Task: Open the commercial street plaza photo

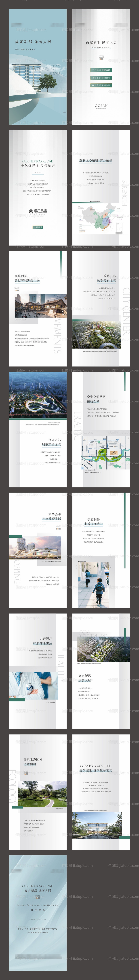Action: (x=38, y=306)
